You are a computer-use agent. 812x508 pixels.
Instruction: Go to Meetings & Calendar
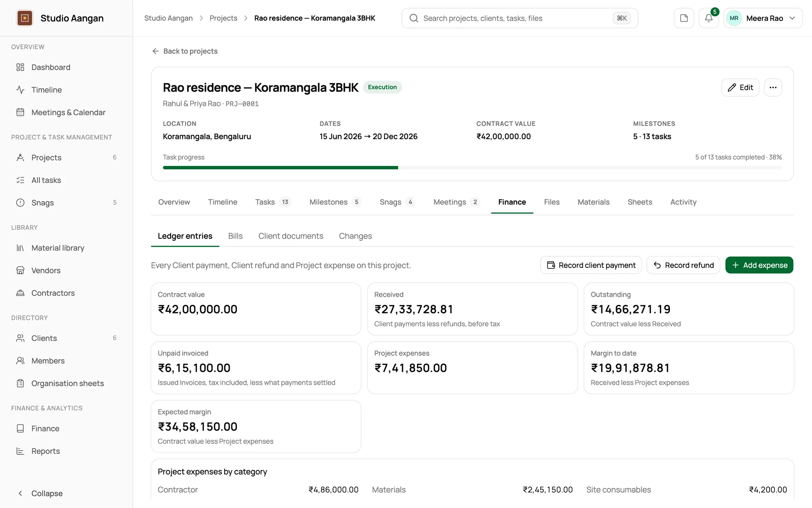66,112
